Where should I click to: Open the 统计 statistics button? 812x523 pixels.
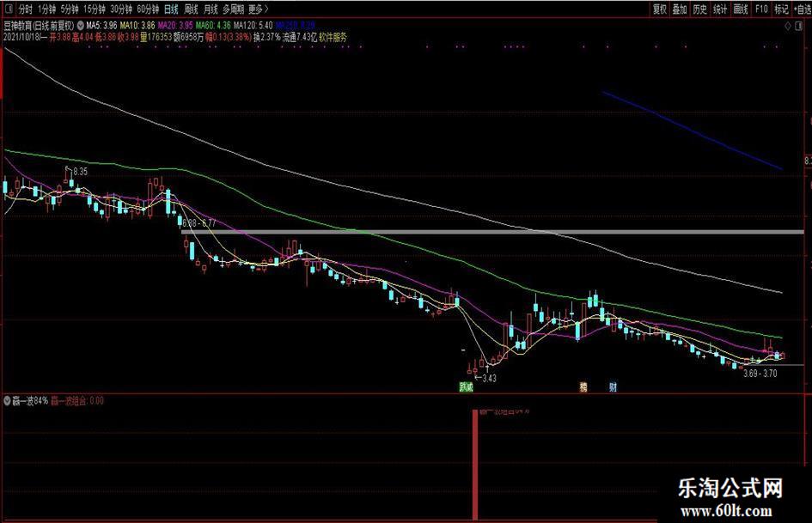(720, 9)
